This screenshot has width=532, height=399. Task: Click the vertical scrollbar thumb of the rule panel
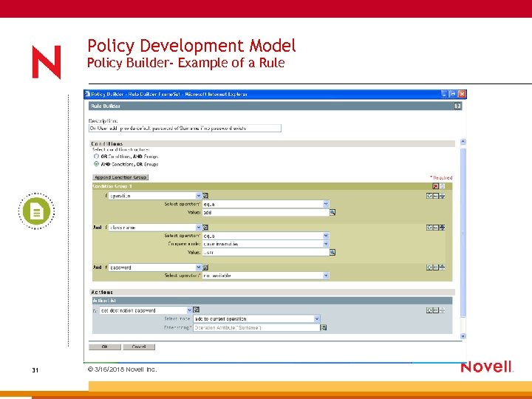[x=463, y=233]
